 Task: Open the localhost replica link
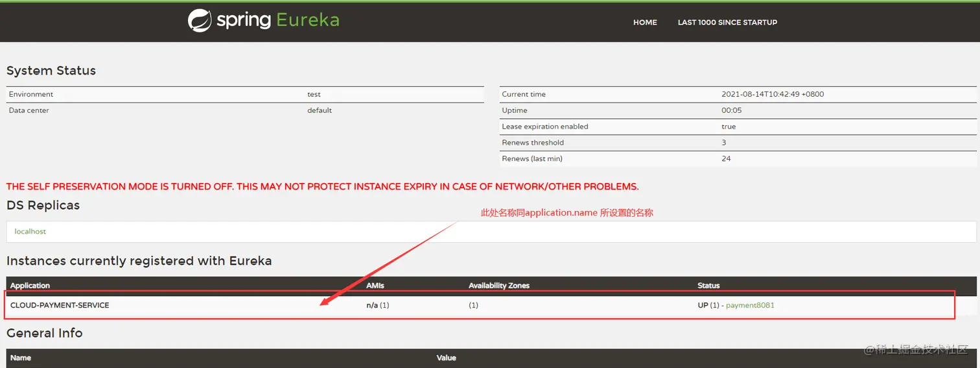30,231
